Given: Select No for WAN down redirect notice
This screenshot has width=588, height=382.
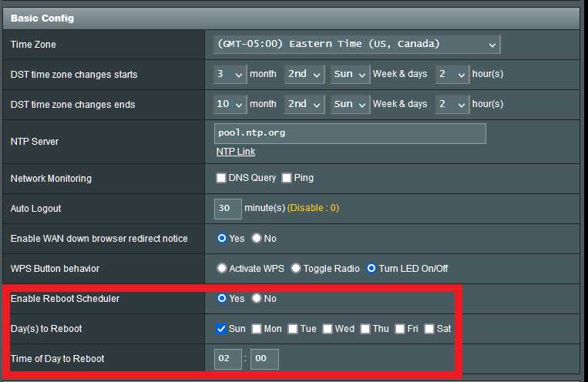Looking at the screenshot, I should (257, 239).
